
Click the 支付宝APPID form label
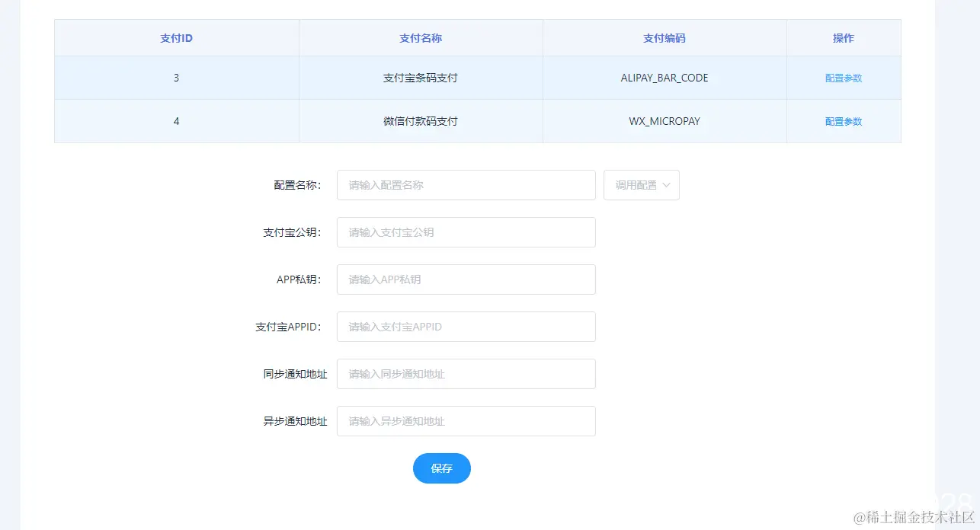288,327
